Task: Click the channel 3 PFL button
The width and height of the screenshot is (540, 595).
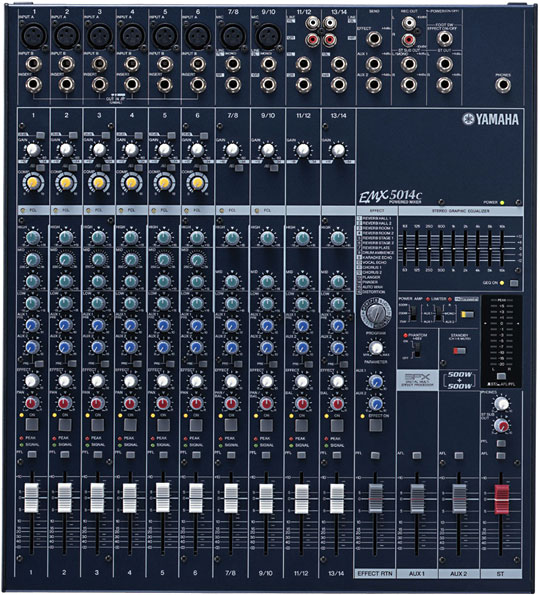Action: pyautogui.click(x=98, y=454)
